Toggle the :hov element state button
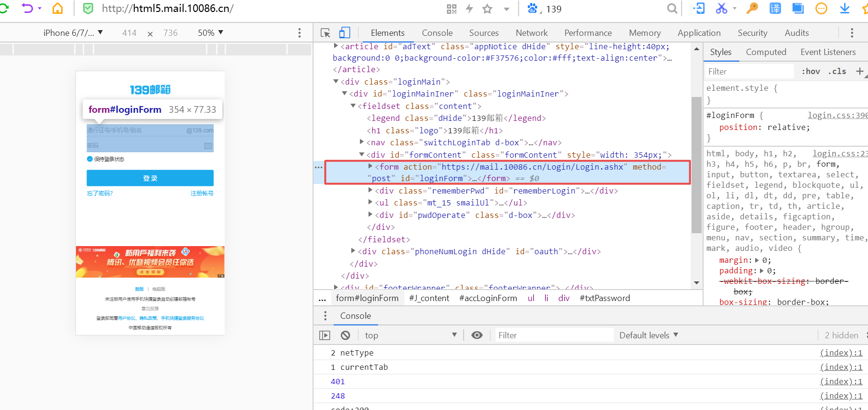Image resolution: width=868 pixels, height=410 pixels. [x=811, y=71]
